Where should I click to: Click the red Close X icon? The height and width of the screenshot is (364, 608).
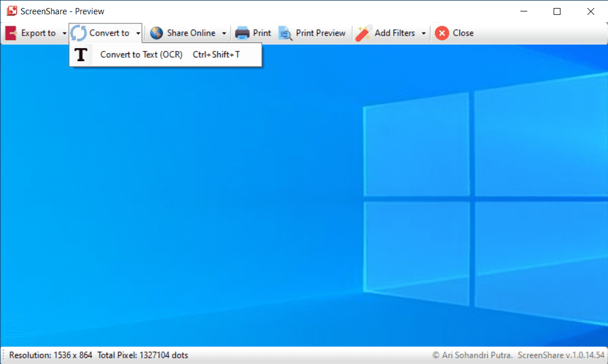[441, 33]
